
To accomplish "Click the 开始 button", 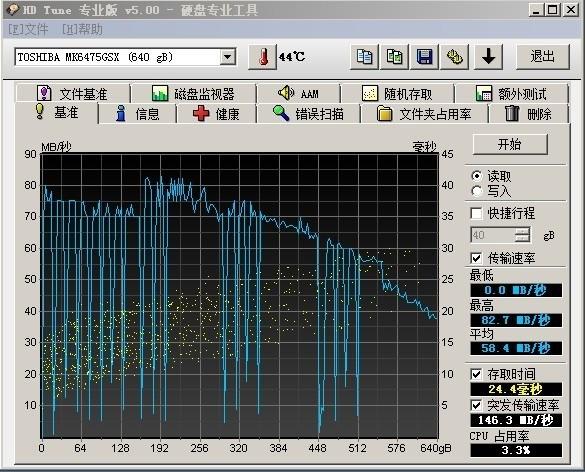I will tap(510, 144).
